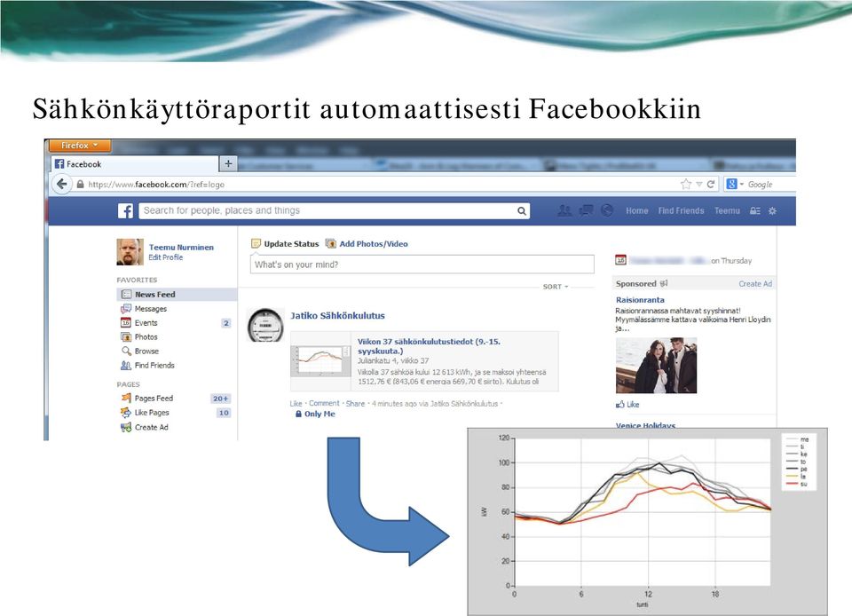Open the Only Me privacy selector
This screenshot has width=852, height=616.
(x=315, y=414)
